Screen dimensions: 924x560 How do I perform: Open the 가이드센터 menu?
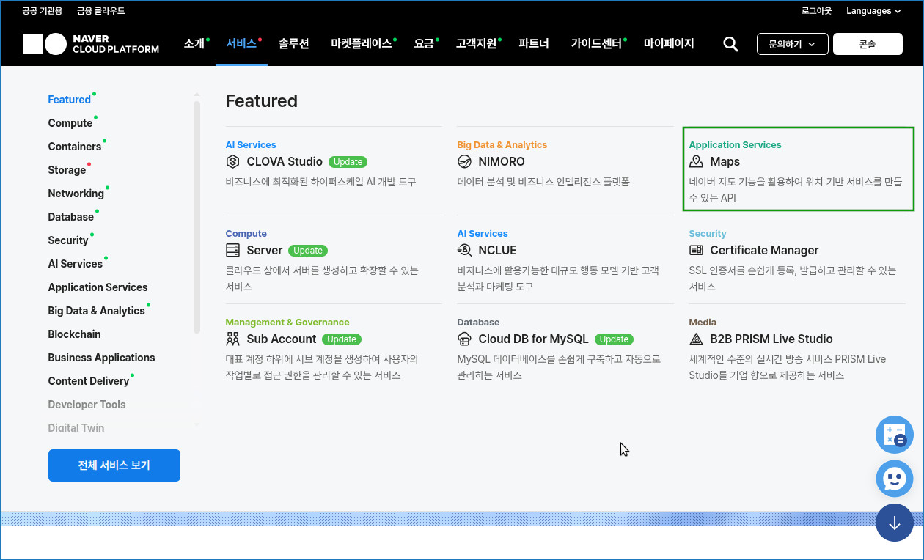[x=596, y=44]
